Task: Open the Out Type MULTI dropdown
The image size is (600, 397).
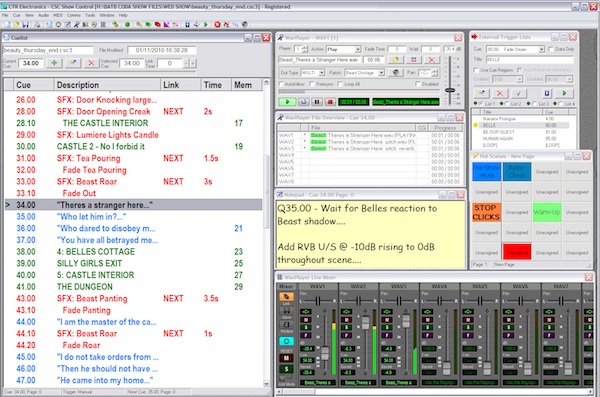Action: [x=322, y=72]
